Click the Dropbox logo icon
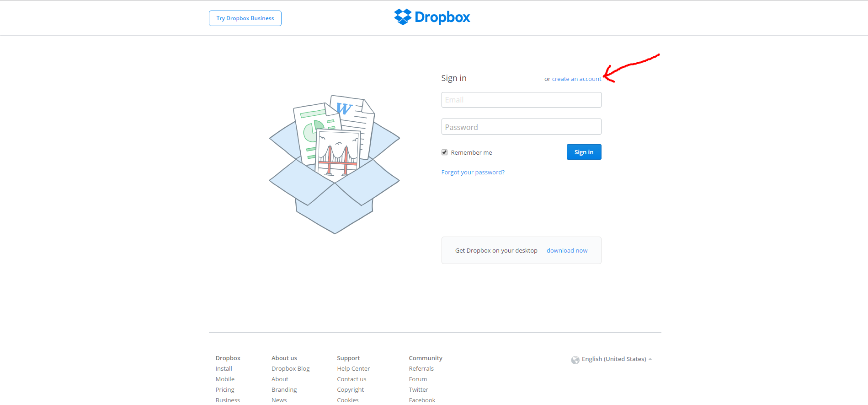 click(403, 17)
